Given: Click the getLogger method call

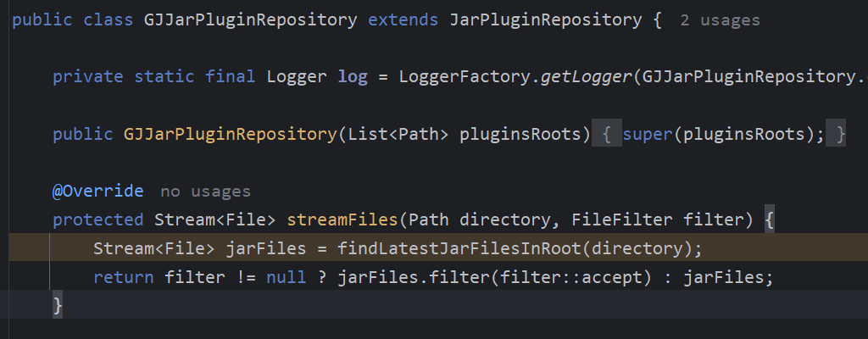Looking at the screenshot, I should 587,76.
